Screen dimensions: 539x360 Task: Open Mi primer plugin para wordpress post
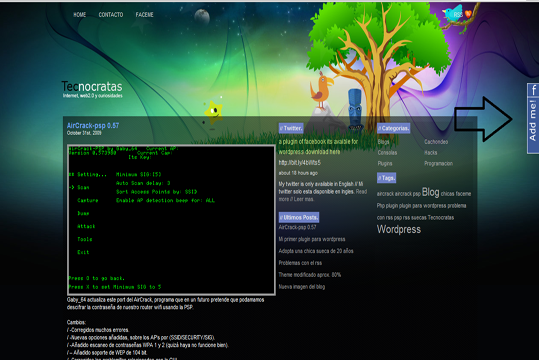click(x=312, y=239)
